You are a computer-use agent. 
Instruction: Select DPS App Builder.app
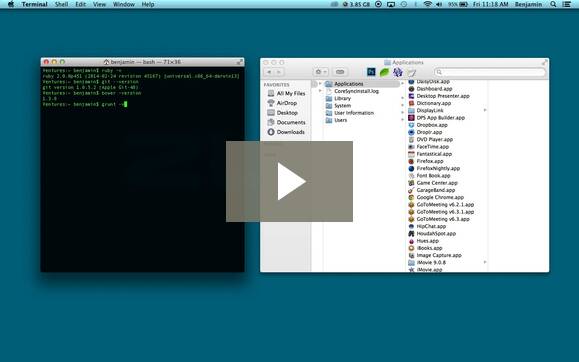[x=436, y=117]
